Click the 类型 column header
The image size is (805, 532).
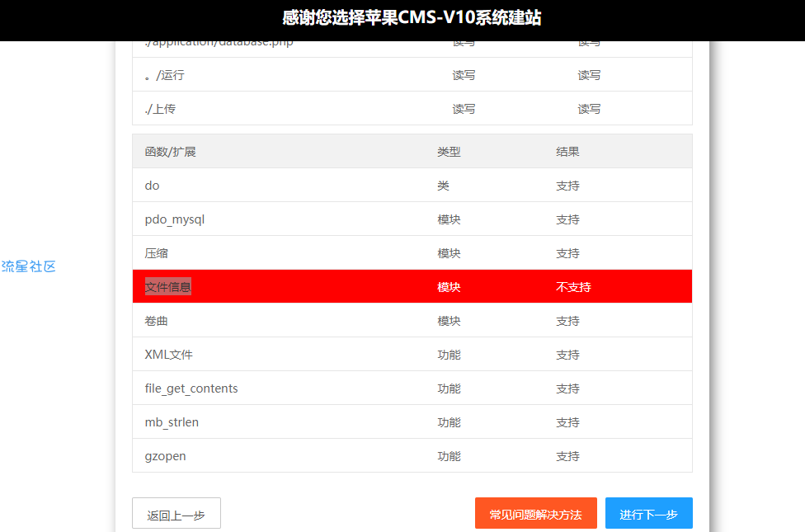[x=449, y=152]
